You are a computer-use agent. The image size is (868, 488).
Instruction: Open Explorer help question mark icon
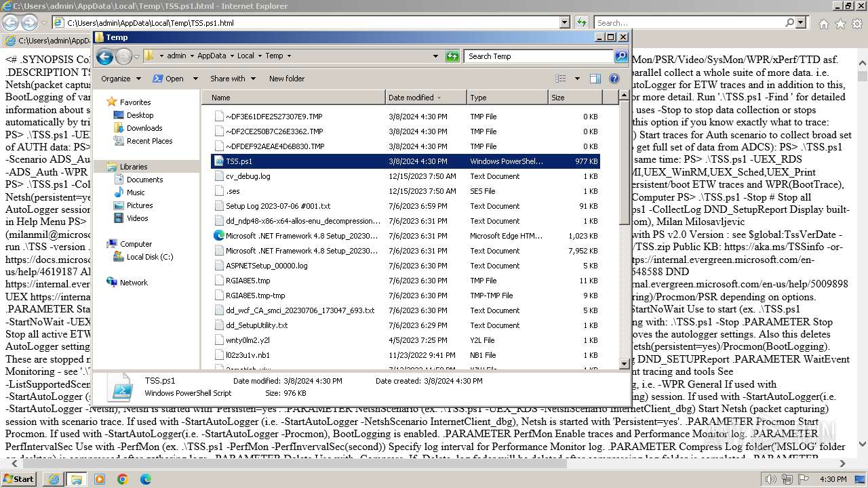click(x=614, y=79)
